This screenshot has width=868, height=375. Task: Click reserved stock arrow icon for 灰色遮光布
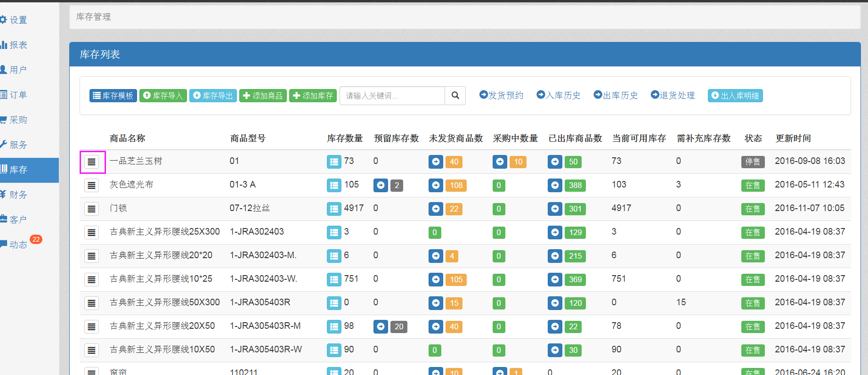[381, 185]
